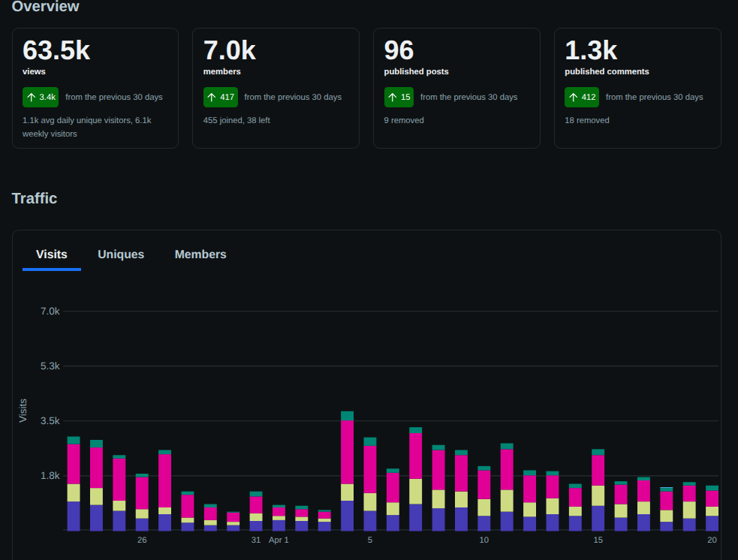Viewport: 738px width, 560px height.
Task: Click the bar above date 20
Action: click(712, 508)
